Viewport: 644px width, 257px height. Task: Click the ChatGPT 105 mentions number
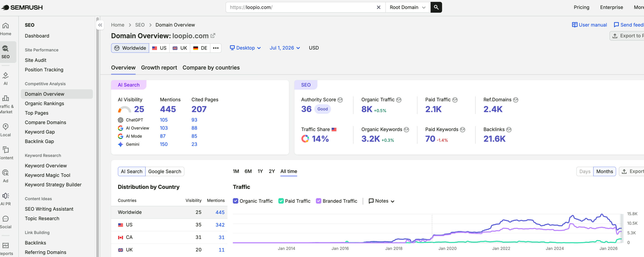point(164,120)
